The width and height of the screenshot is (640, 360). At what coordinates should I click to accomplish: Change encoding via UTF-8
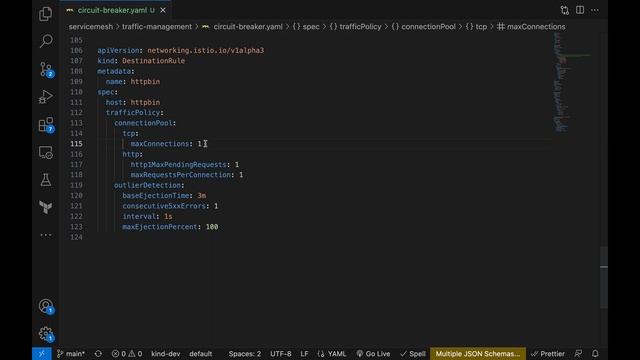coord(280,353)
